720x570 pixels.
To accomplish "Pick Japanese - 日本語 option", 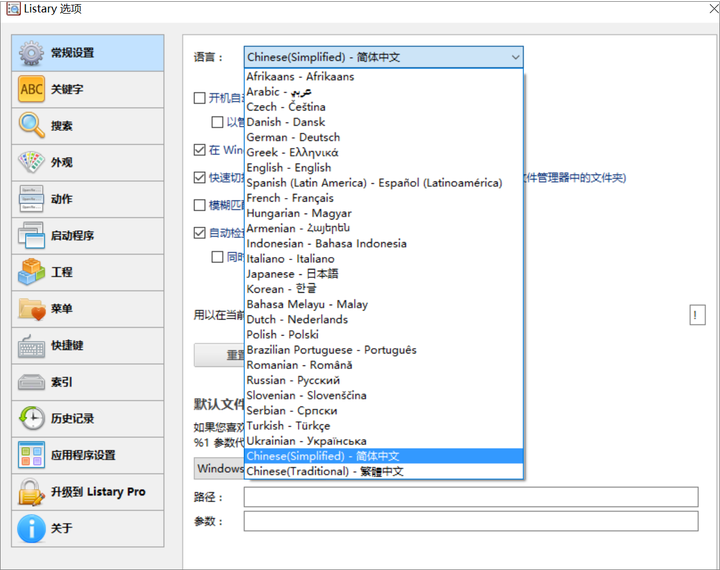I will tap(384, 274).
